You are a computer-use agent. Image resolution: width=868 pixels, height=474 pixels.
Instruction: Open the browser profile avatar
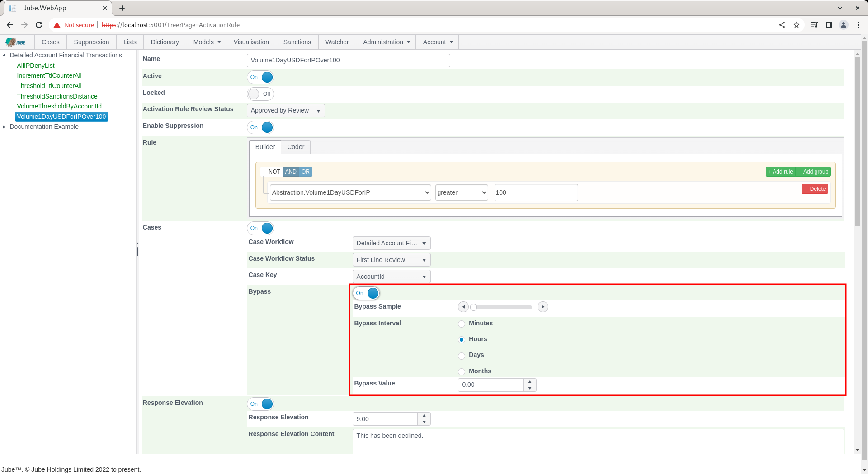[x=844, y=25]
